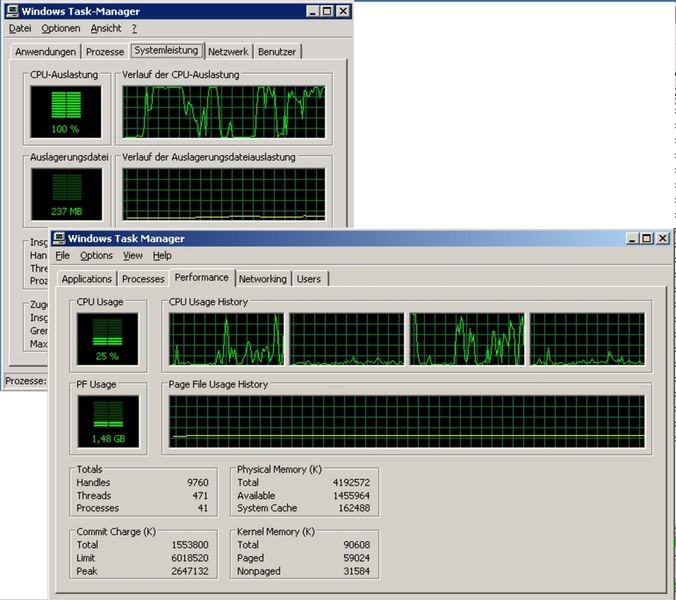Click the Prozesse status bar entry
This screenshot has height=600, width=676.
pyautogui.click(x=25, y=381)
